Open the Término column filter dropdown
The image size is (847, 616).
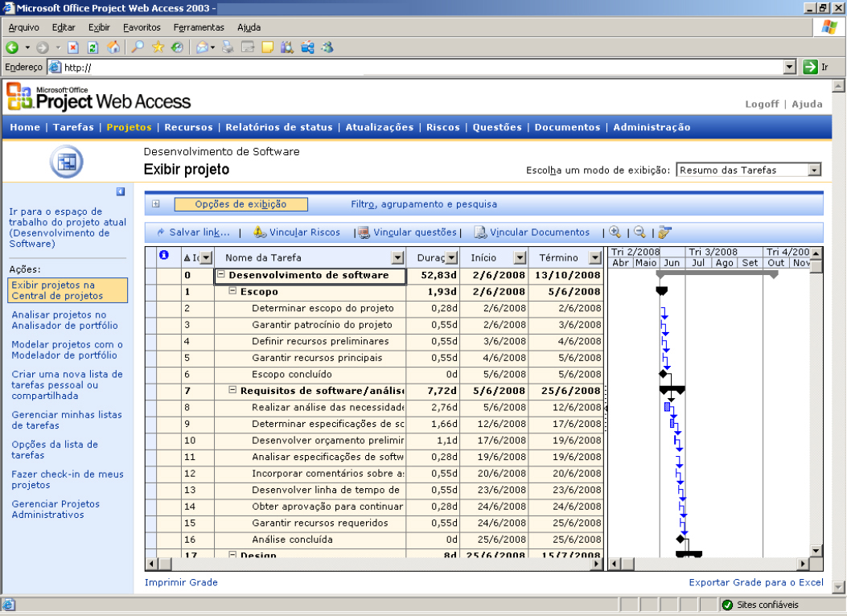[594, 258]
